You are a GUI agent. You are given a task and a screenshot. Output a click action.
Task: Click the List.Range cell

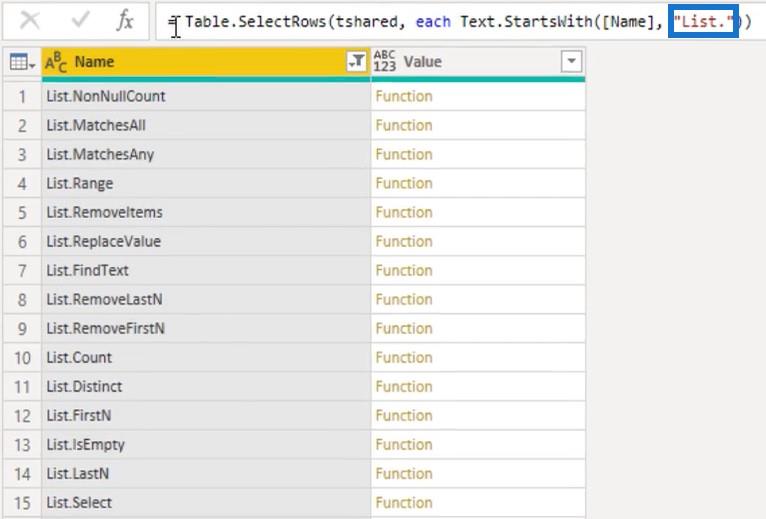point(206,183)
